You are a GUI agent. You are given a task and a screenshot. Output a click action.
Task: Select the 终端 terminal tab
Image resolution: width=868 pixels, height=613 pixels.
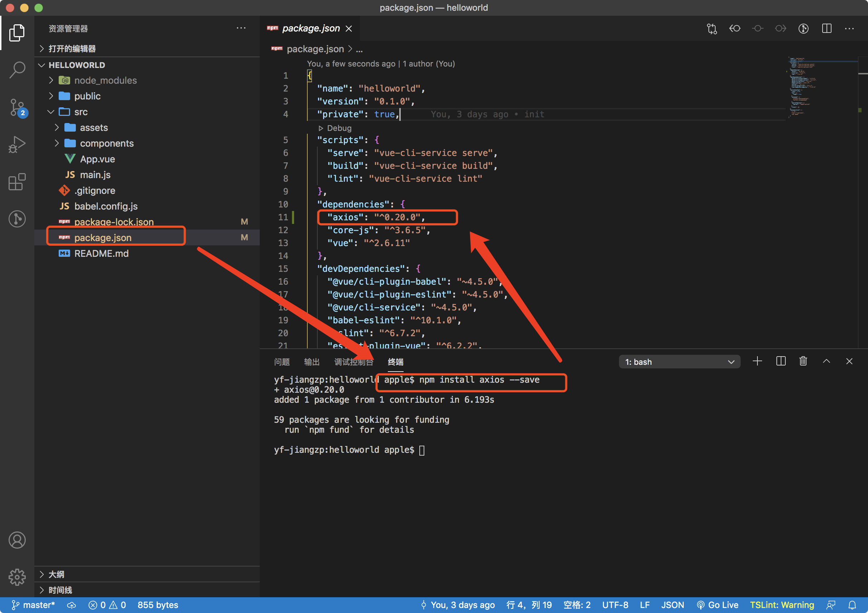[395, 362]
